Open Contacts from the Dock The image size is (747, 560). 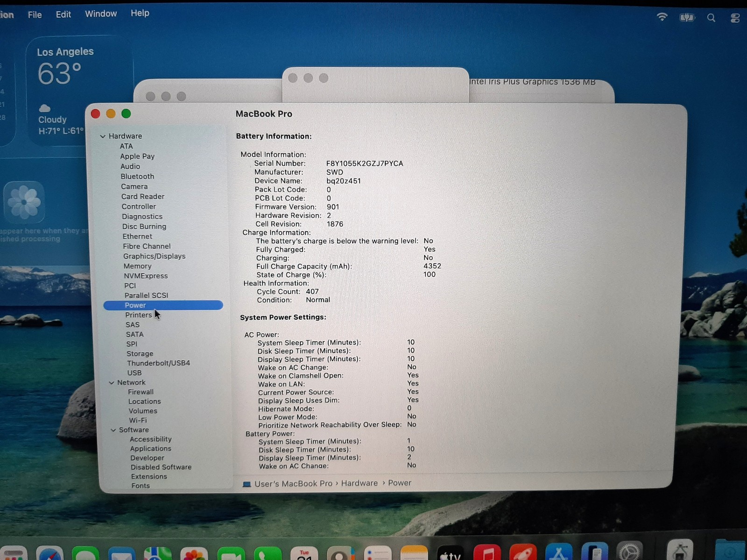(x=341, y=553)
